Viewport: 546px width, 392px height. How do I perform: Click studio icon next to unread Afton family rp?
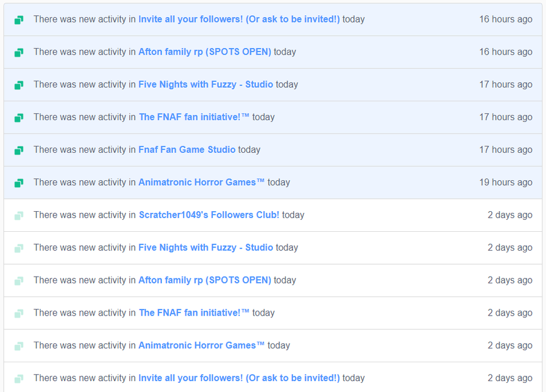[x=19, y=53]
